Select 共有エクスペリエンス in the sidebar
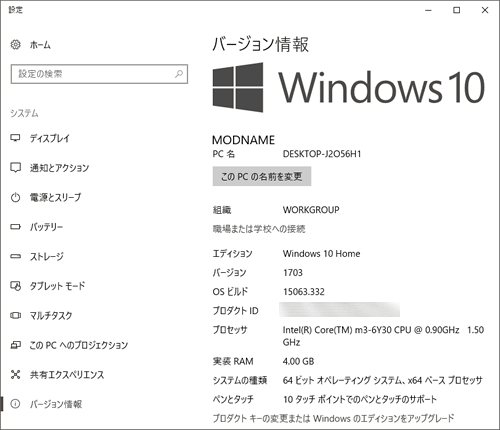Screen dimensions: 500x430 pos(67,375)
